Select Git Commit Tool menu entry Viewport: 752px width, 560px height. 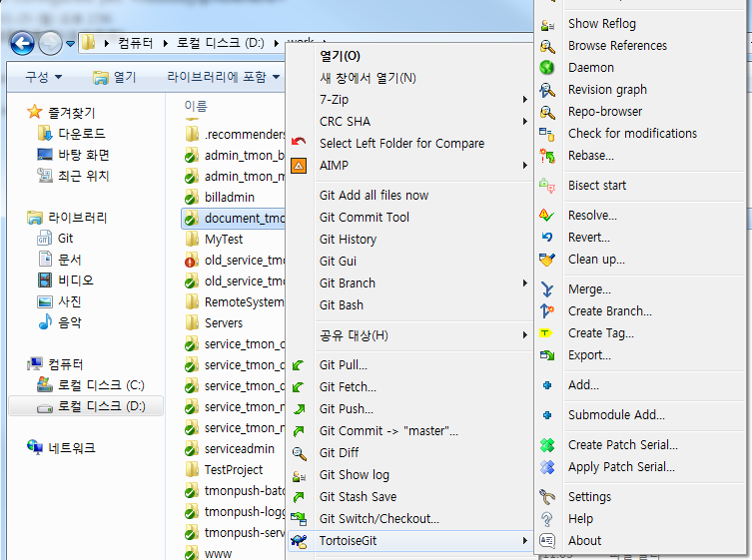365,218
